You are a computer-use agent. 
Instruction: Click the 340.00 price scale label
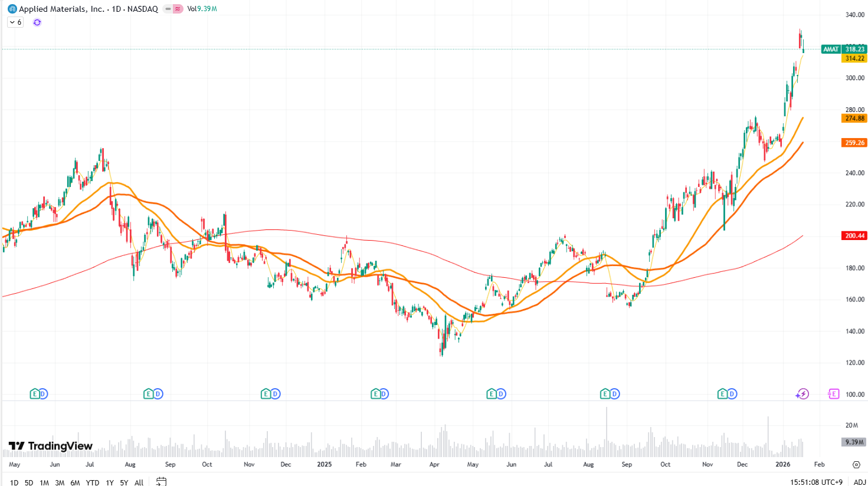(x=854, y=15)
